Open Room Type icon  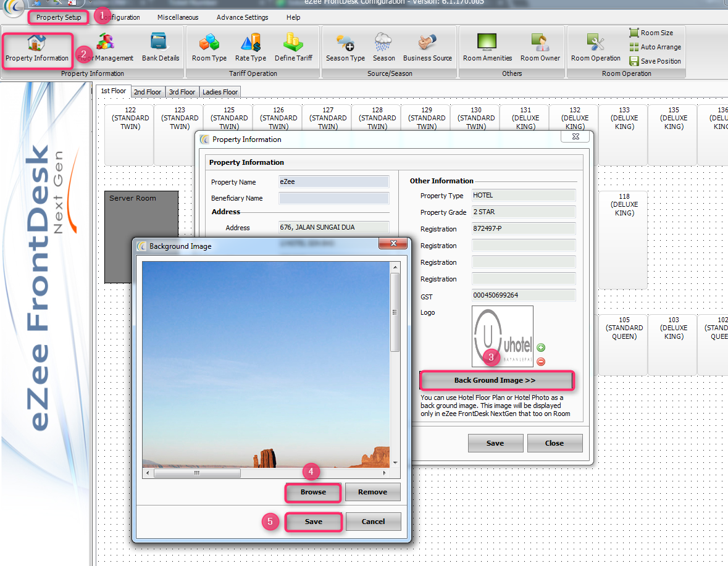tap(209, 48)
